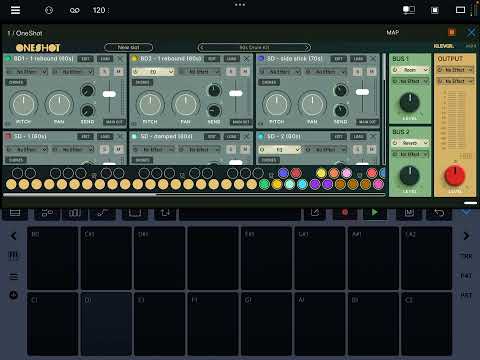480x360 pixels.
Task: Open the EQ effect dropdown of BD2 slot
Action: [x=153, y=72]
